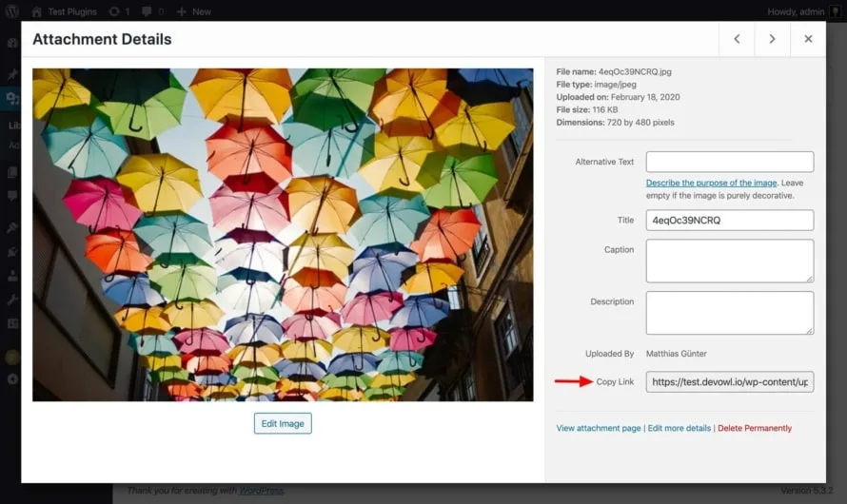The height and width of the screenshot is (504, 847).
Task: Go to the next attachment using right chevron
Action: tap(772, 39)
